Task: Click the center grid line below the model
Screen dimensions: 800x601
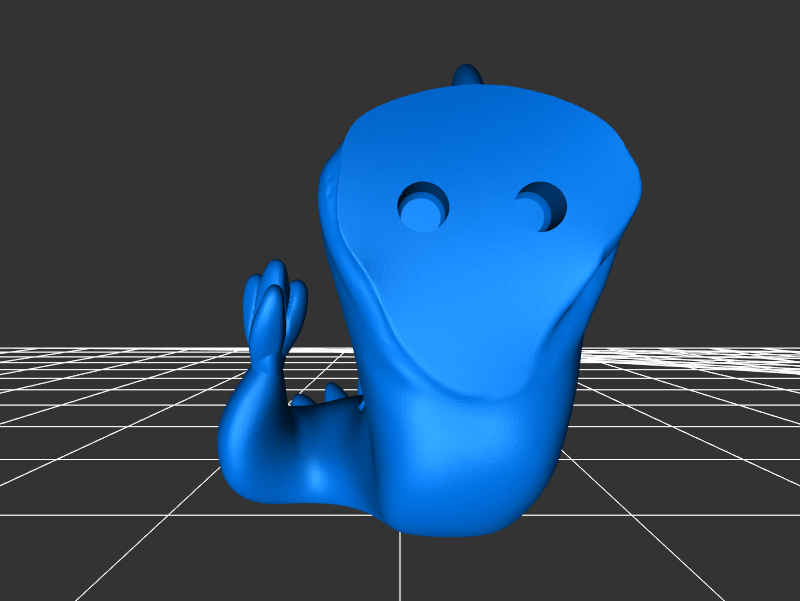Action: (x=401, y=568)
